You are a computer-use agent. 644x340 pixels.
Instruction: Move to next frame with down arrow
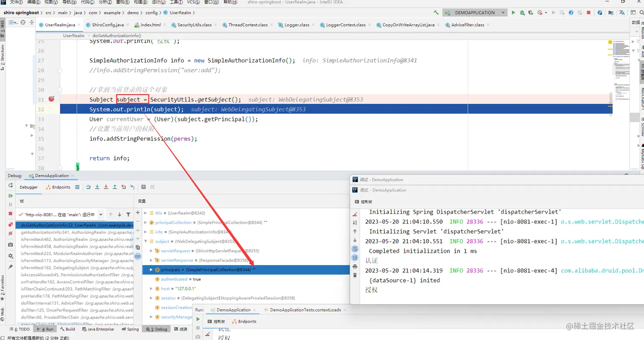click(x=119, y=214)
